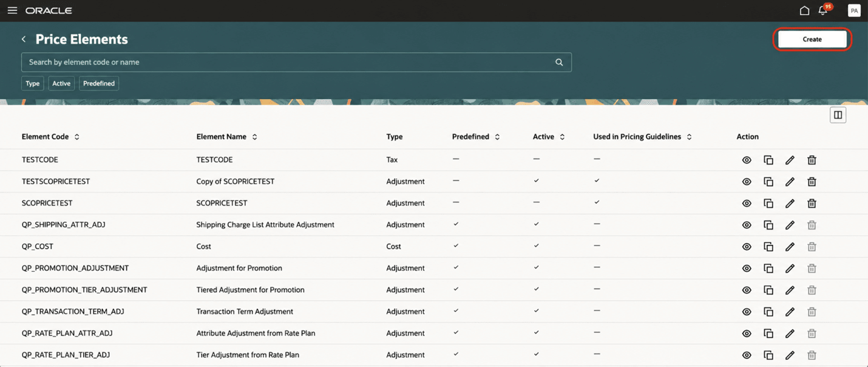View the QP_PROMOTION_TIER_ADJUSTMENT row details

click(747, 290)
